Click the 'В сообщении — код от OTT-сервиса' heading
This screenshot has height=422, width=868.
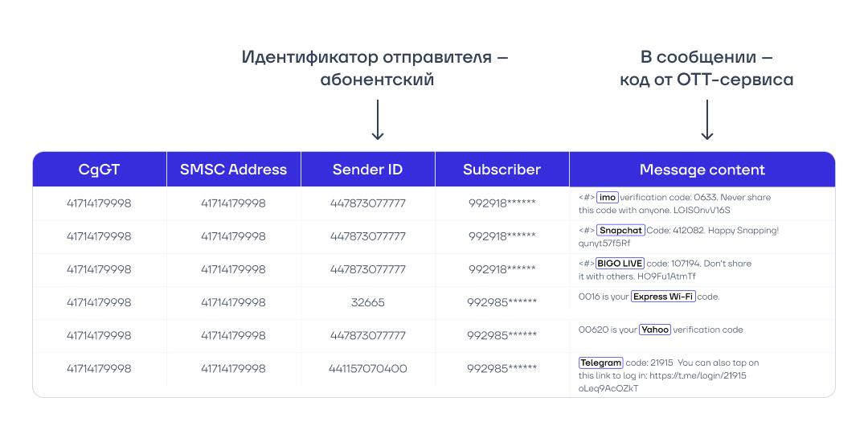pyautogui.click(x=706, y=68)
